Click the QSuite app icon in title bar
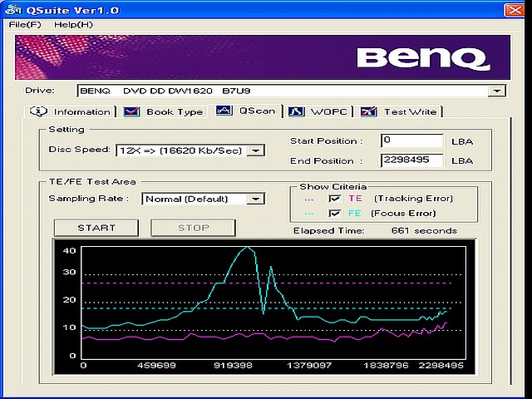532x399 pixels. (x=13, y=10)
